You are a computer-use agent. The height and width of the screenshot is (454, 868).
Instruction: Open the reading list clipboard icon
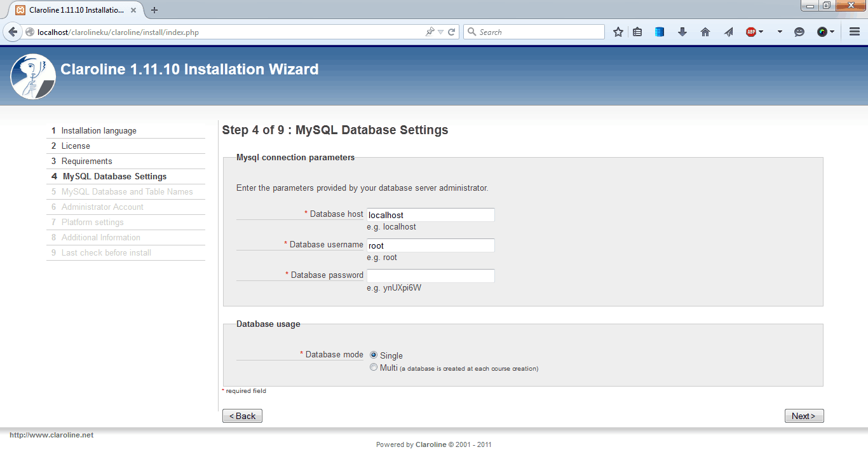(x=637, y=31)
